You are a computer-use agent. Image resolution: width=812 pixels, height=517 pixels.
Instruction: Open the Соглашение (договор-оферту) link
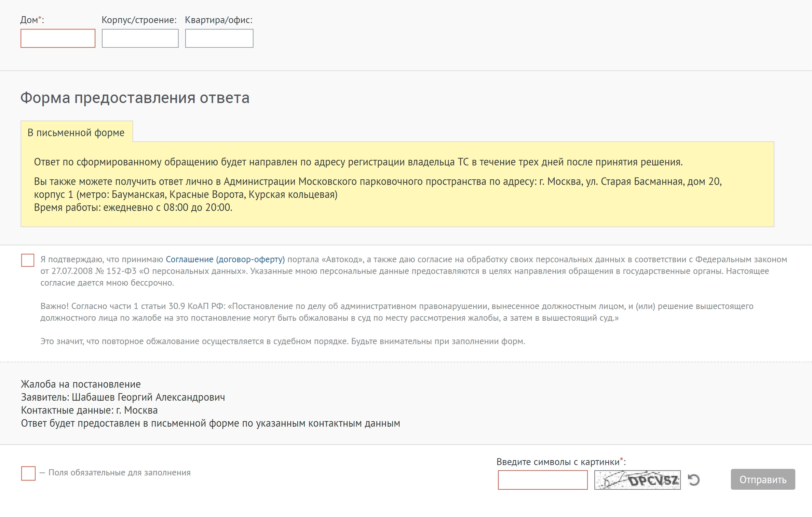(225, 260)
